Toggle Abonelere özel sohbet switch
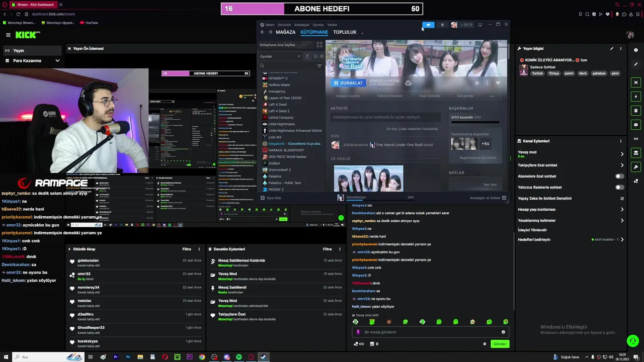The height and width of the screenshot is (362, 644). click(x=620, y=176)
